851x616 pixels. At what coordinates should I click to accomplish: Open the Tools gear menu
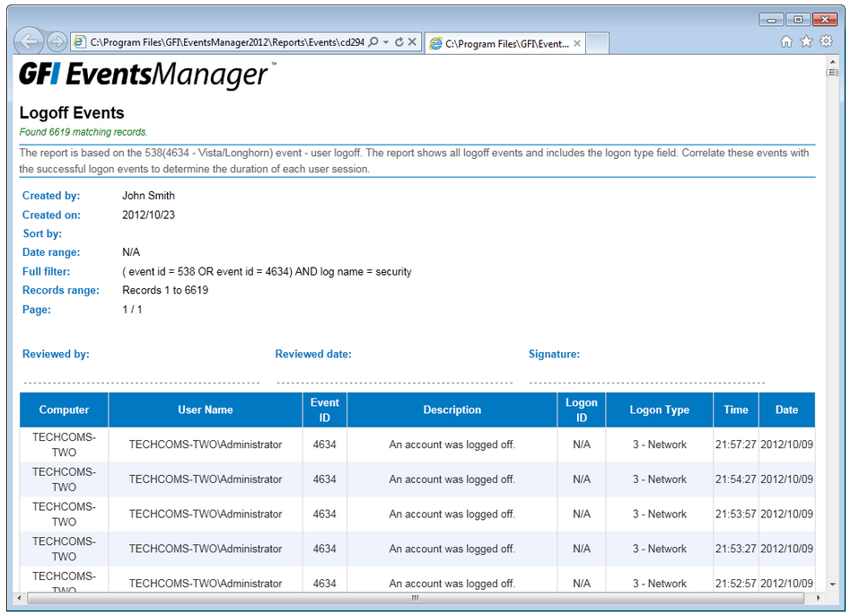[x=826, y=41]
